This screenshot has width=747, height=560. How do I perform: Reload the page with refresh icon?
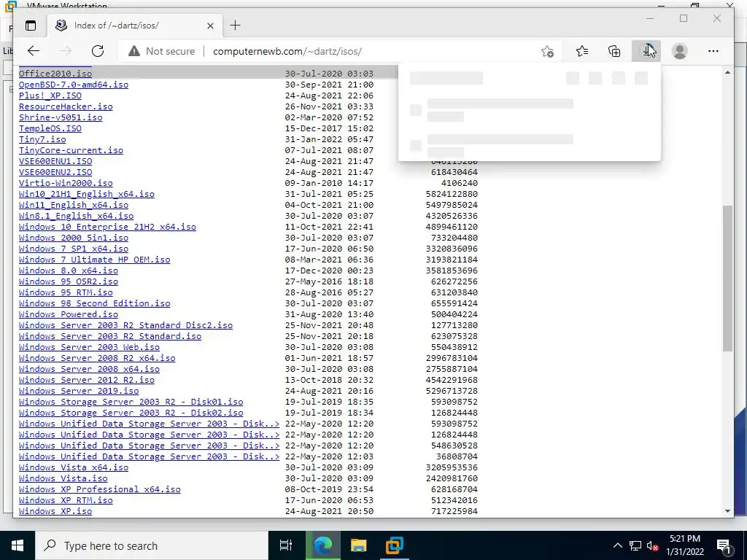click(x=98, y=51)
